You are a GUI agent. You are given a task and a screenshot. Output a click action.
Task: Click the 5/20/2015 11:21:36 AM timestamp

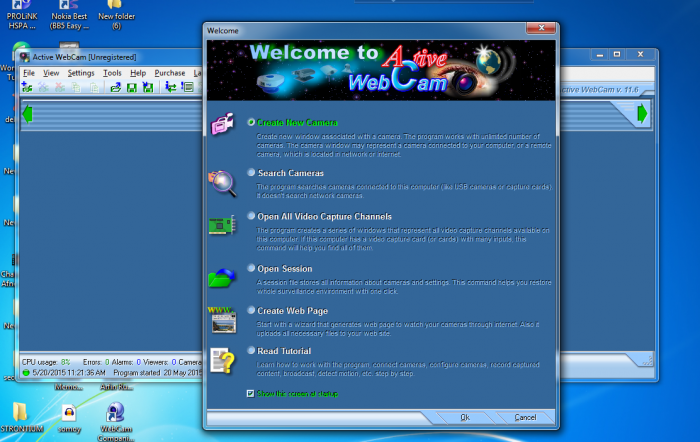(x=69, y=372)
